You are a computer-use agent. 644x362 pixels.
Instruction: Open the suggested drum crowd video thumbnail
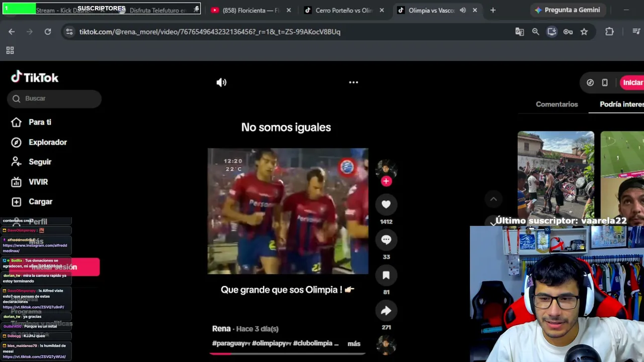pos(556,175)
